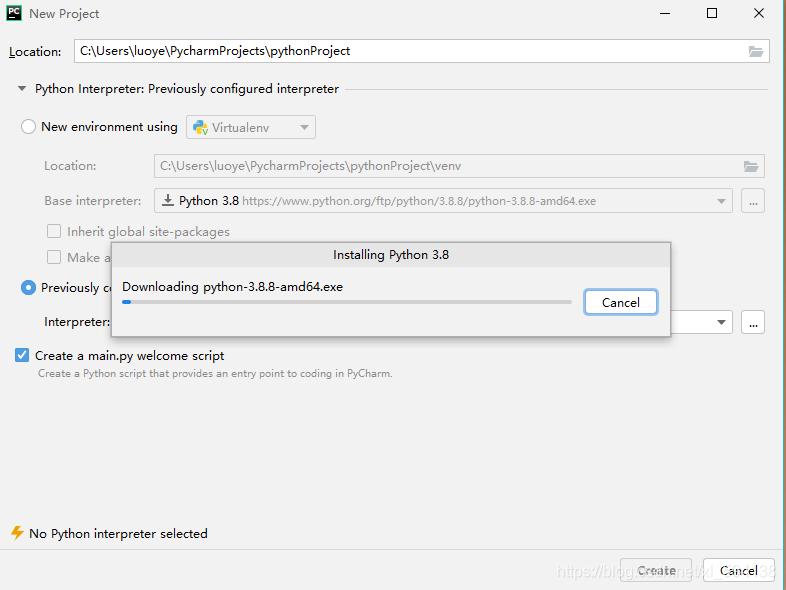Image resolution: width=786 pixels, height=590 pixels.
Task: Click the PyCharm logo icon in title bar
Action: (x=14, y=13)
